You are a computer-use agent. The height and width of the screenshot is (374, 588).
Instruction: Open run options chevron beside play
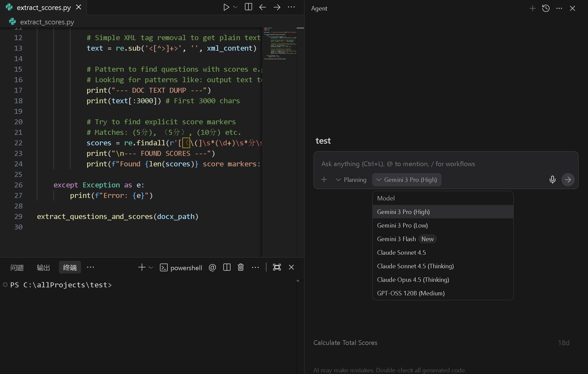(235, 7)
